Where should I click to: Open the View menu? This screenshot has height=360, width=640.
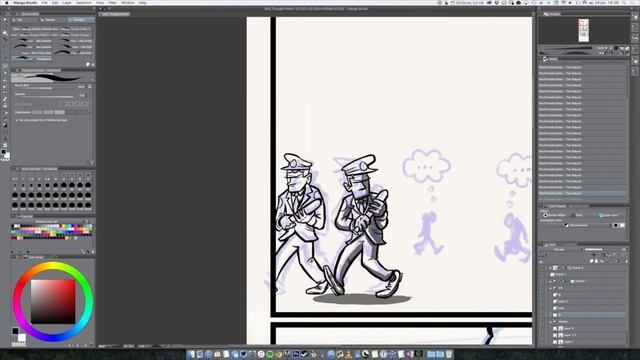[100, 3]
